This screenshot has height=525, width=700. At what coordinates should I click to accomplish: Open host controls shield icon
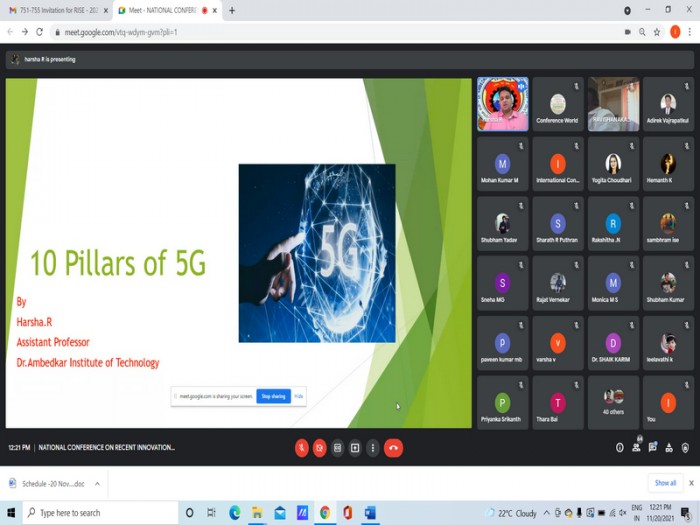tap(685, 448)
